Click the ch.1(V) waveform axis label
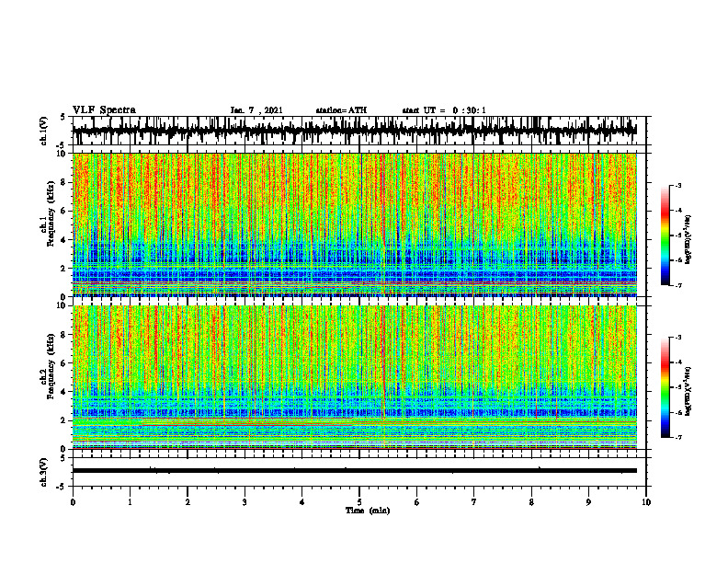 coord(43,131)
